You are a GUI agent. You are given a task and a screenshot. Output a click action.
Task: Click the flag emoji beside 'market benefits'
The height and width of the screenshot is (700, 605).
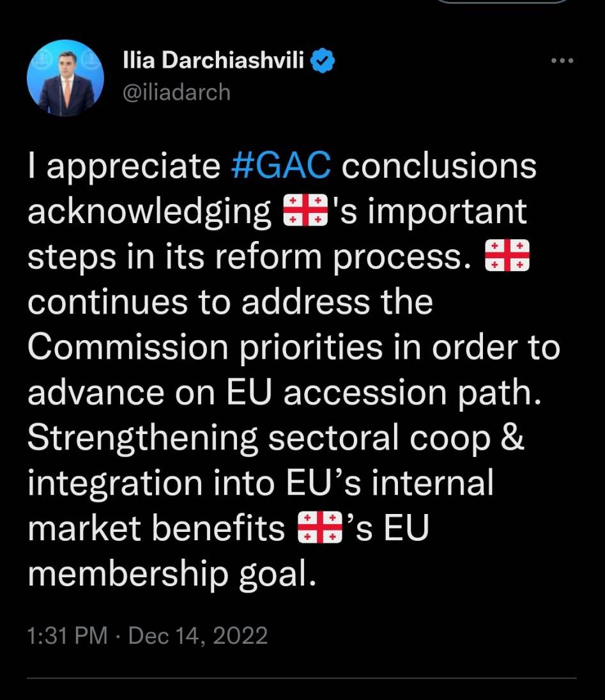320,529
